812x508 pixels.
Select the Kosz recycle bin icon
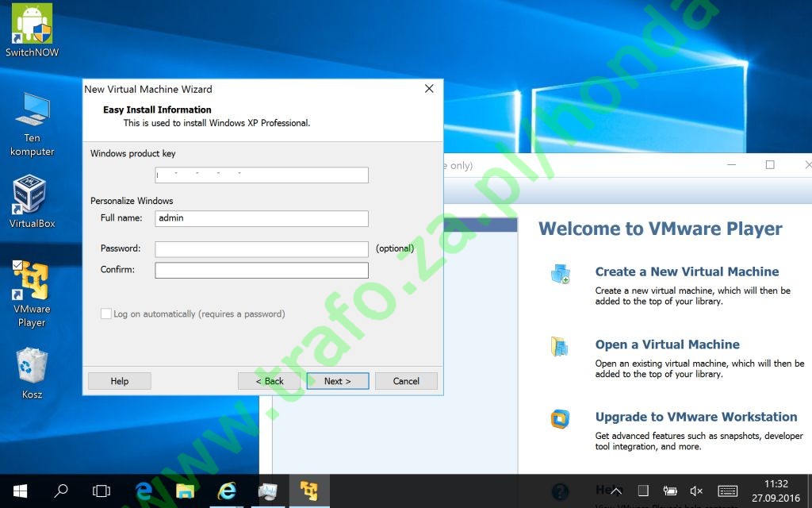(32, 373)
